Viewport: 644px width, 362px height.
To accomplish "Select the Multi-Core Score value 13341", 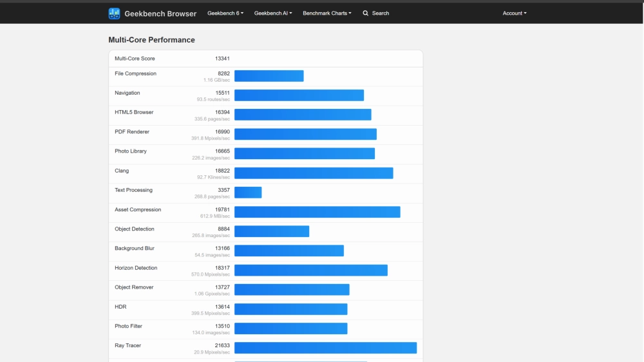I will coord(222,59).
